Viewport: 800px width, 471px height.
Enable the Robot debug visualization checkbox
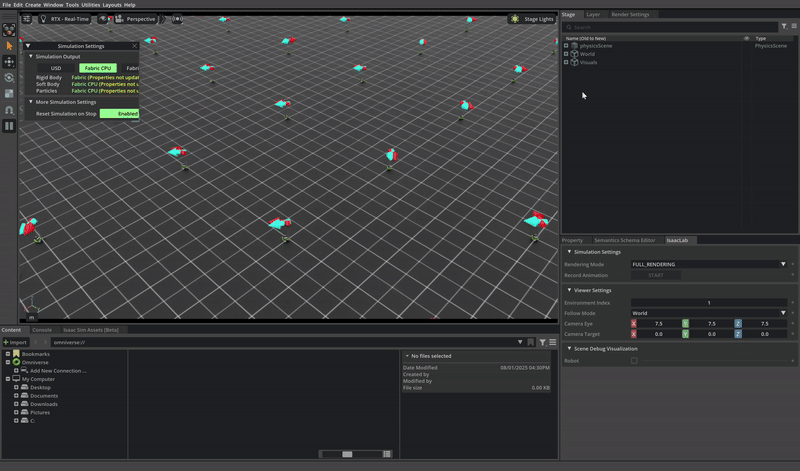click(x=634, y=360)
